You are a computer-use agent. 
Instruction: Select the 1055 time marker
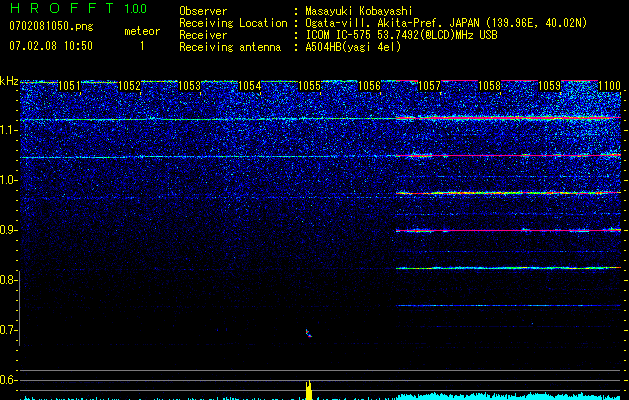point(309,87)
